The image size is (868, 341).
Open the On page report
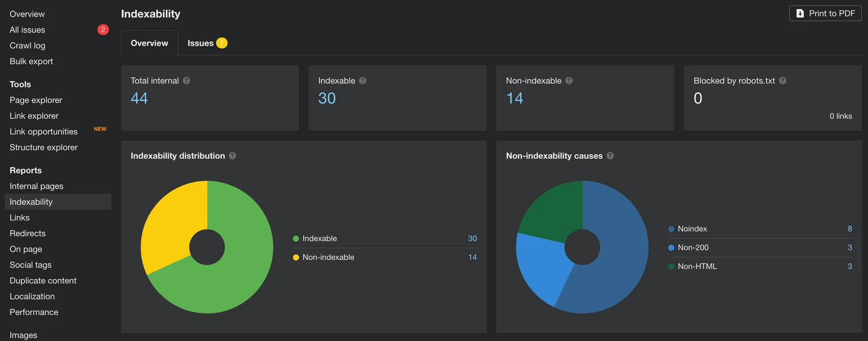coord(26,249)
